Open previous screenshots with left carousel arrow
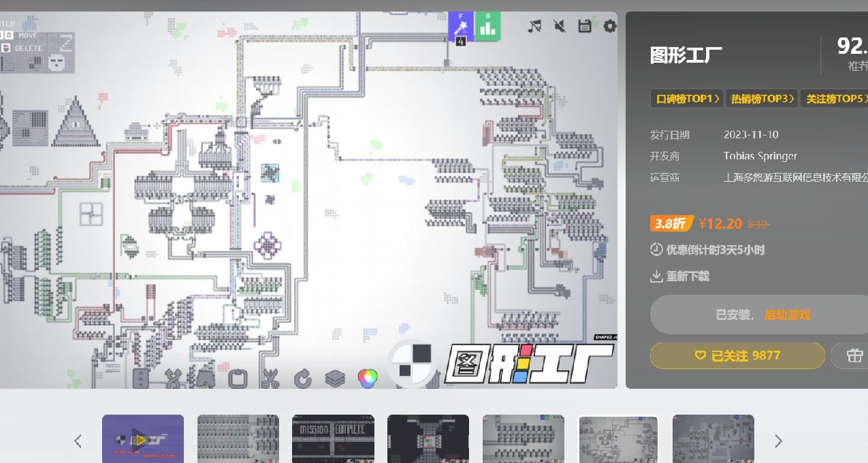This screenshot has height=463, width=868. (78, 441)
